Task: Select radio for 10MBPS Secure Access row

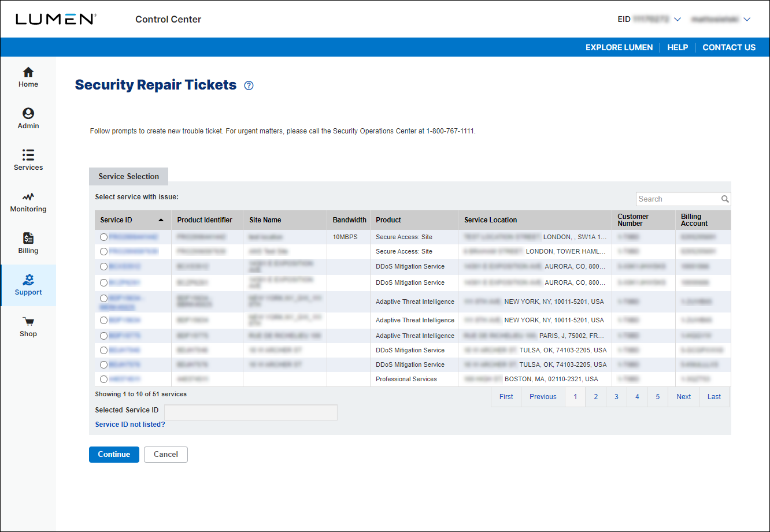Action: click(103, 237)
